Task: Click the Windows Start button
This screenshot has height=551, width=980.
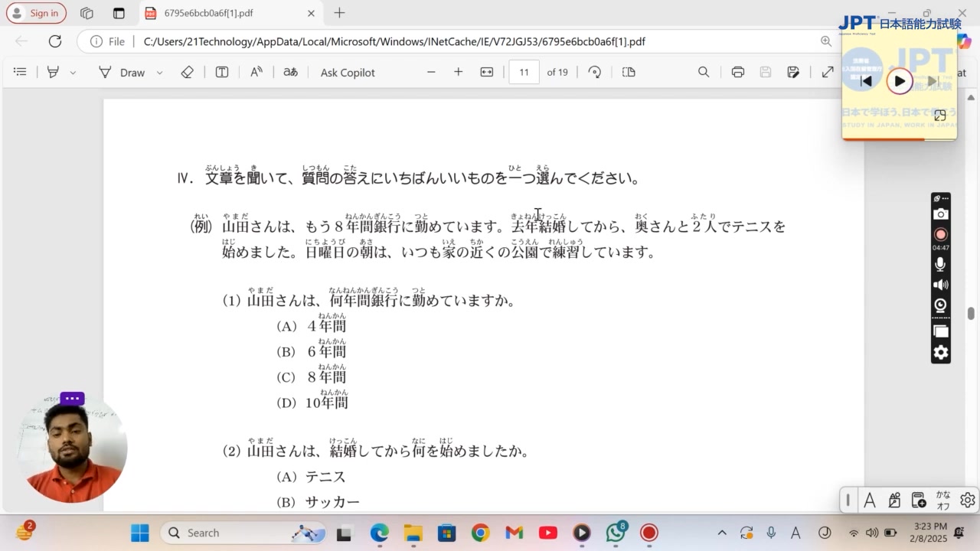Action: [x=140, y=533]
